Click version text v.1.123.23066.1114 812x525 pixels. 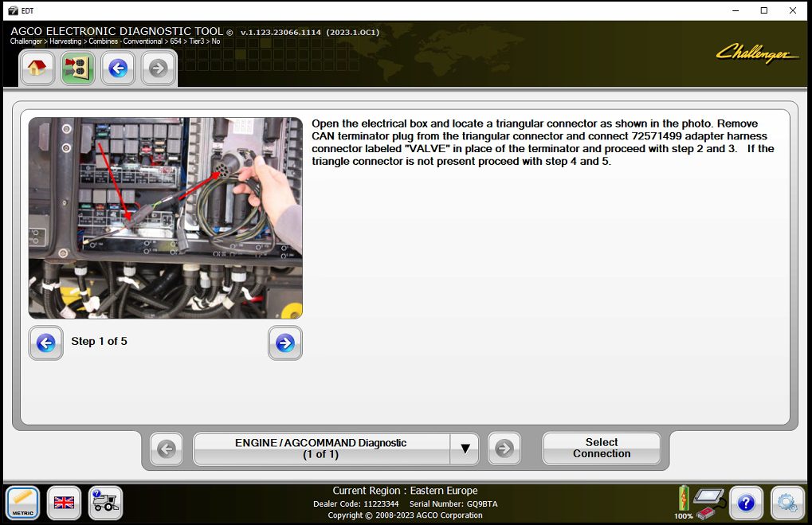pos(280,32)
